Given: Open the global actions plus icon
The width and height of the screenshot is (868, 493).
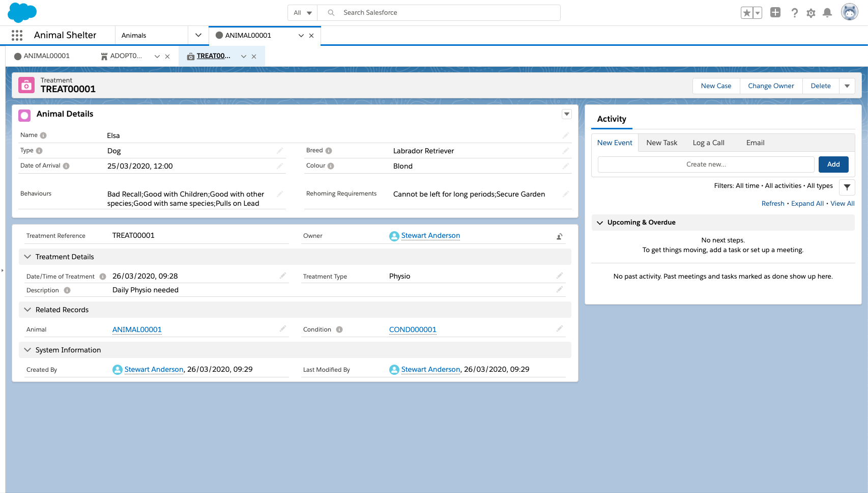Looking at the screenshot, I should pos(775,13).
